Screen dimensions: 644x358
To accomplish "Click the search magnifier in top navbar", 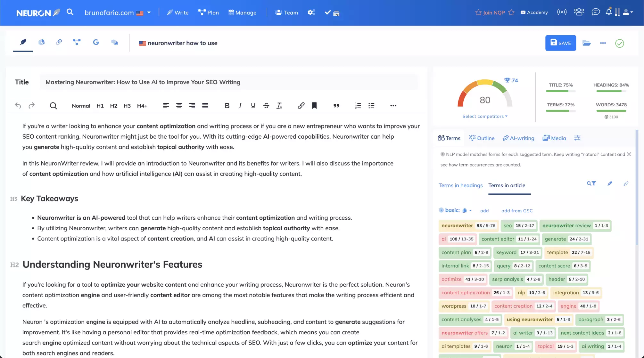I will point(70,12).
